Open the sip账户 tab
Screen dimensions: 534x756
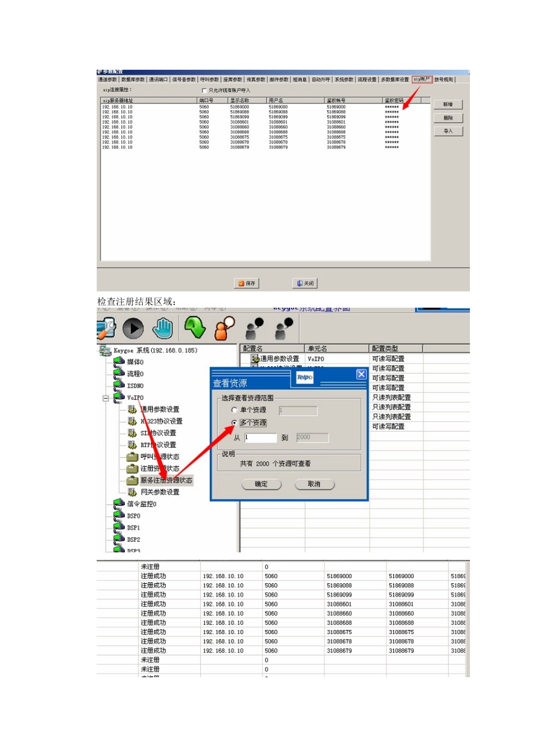(422, 79)
